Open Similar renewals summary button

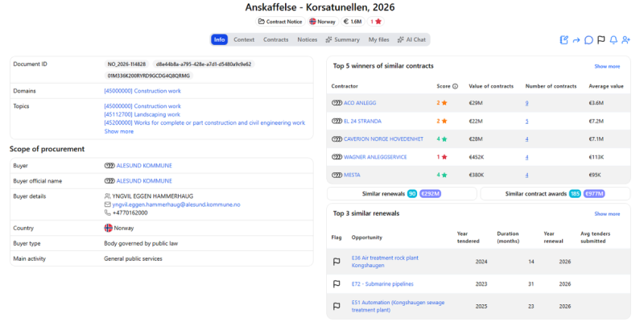(402, 193)
